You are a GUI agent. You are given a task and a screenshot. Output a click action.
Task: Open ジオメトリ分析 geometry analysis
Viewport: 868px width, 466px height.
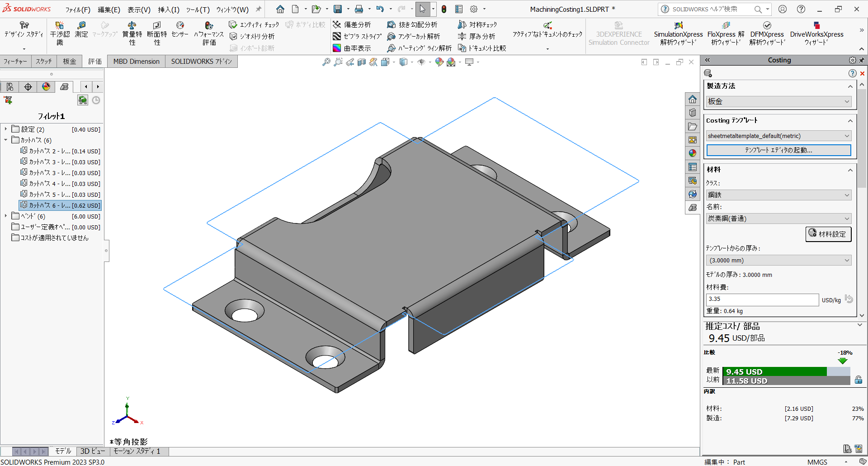(252, 36)
